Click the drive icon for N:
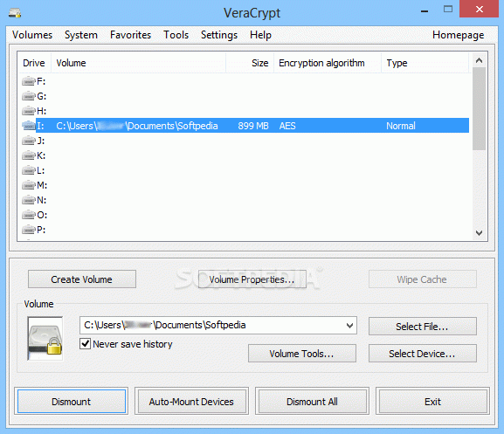Viewport: 504px width, 434px height. [x=28, y=200]
